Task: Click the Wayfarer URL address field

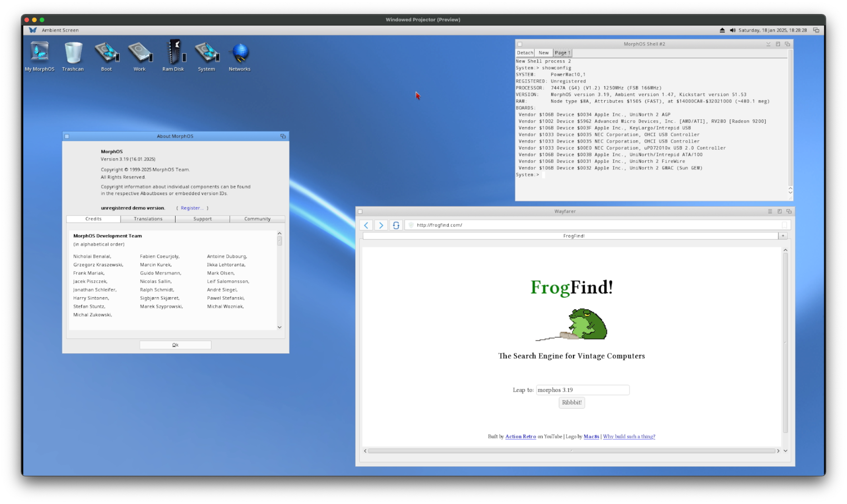Action: [x=597, y=225]
